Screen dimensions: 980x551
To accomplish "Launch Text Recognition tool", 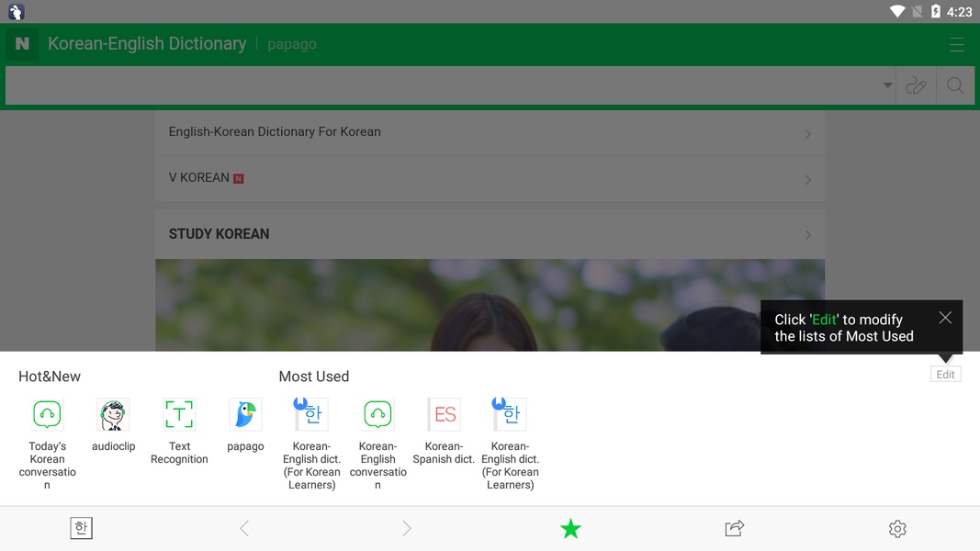I will tap(179, 431).
